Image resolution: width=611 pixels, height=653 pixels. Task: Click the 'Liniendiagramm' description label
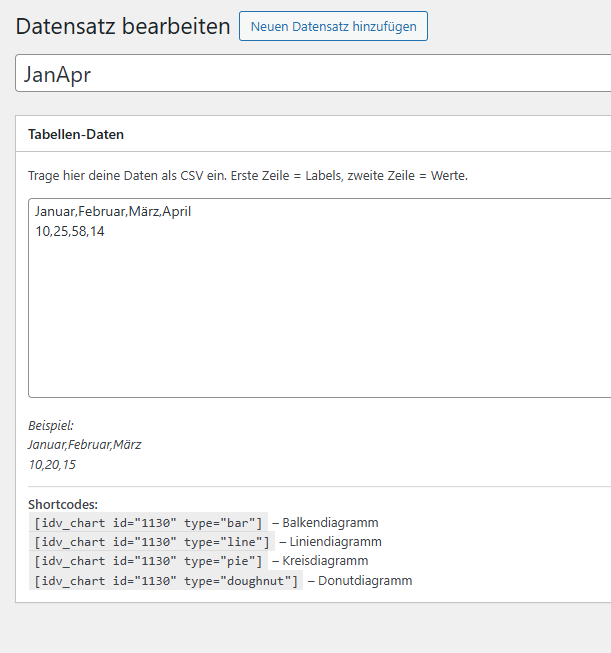(335, 542)
